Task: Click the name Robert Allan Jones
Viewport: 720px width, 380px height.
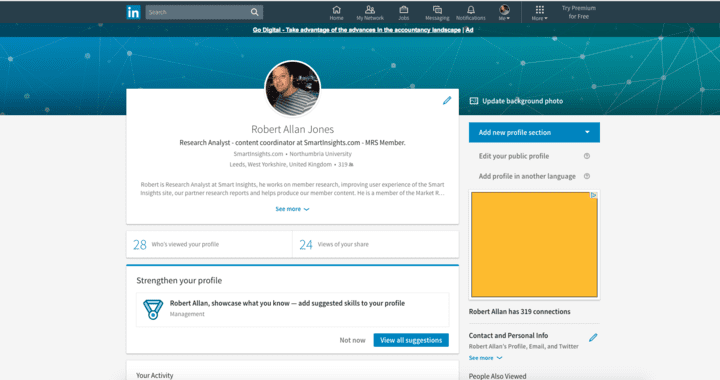Action: [292, 129]
